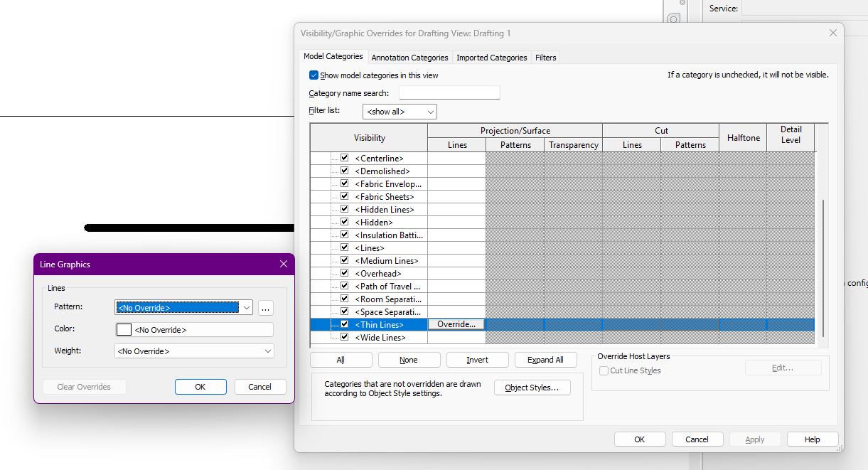Switch to Filters tab
Screen dimensions: 868x470
(546, 58)
